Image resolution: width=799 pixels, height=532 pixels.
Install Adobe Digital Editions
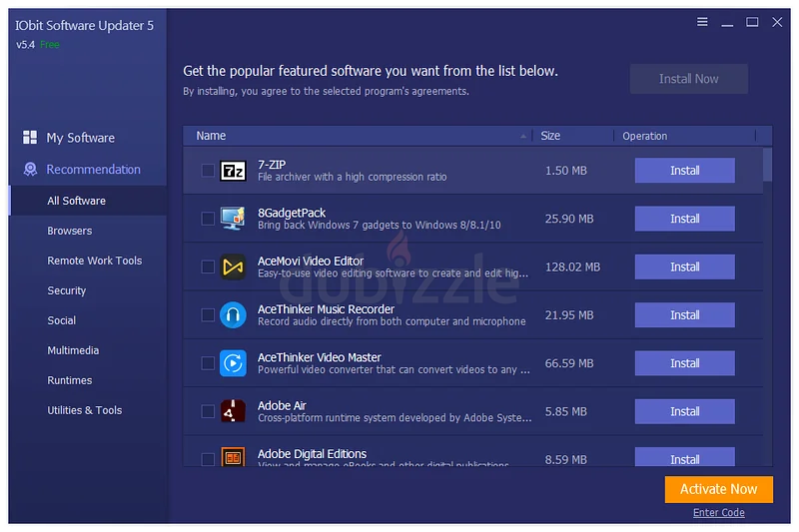click(x=685, y=457)
